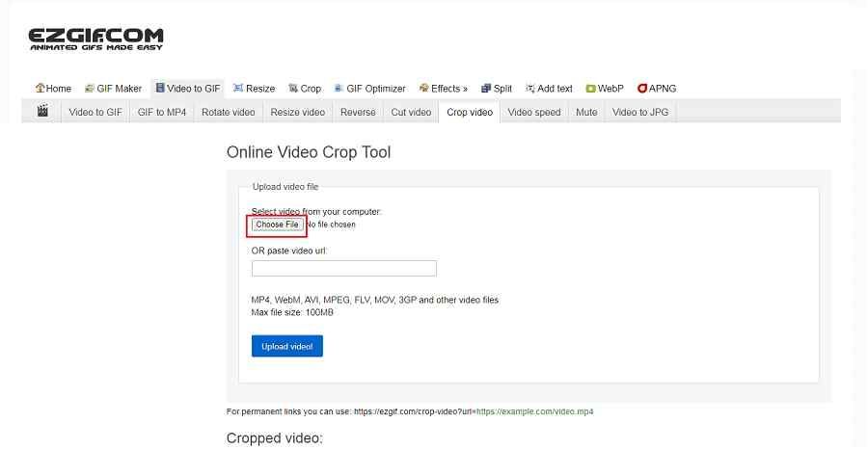Click the 'Max file size: 100MB' text
This screenshot has width=868, height=450.
tap(292, 312)
